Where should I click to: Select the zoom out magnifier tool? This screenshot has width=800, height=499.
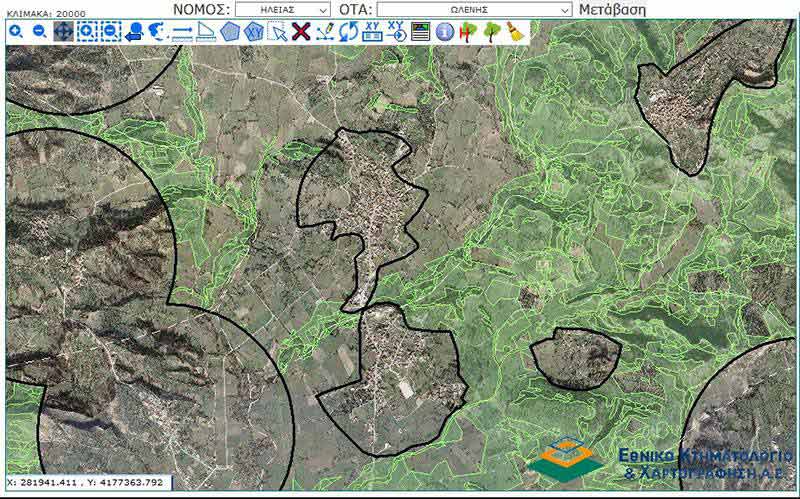(40, 32)
